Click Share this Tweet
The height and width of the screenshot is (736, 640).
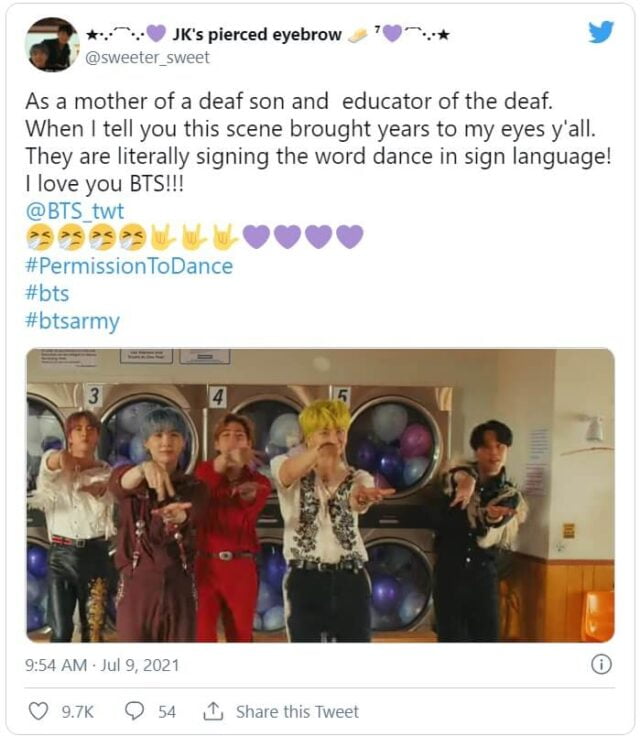297,712
